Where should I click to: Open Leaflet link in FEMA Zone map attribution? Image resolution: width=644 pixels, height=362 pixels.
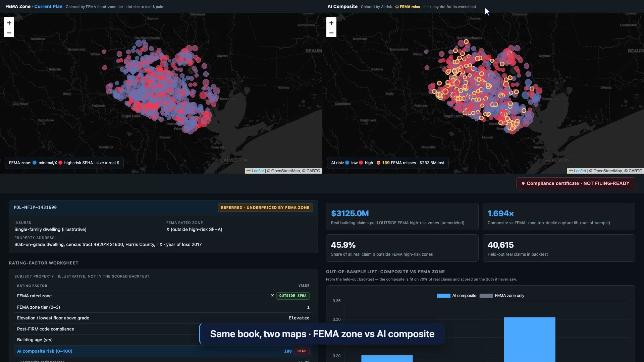tap(258, 171)
